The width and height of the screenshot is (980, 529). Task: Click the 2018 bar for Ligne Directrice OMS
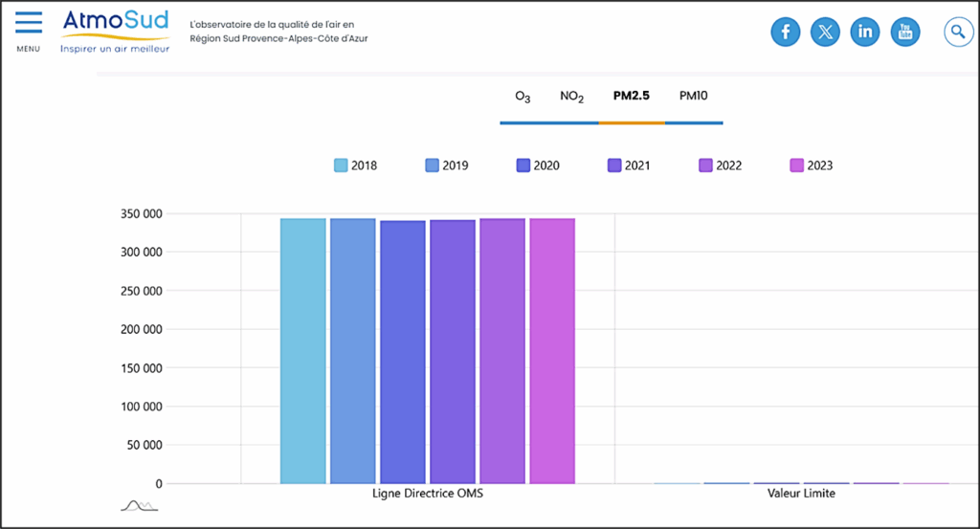point(303,351)
